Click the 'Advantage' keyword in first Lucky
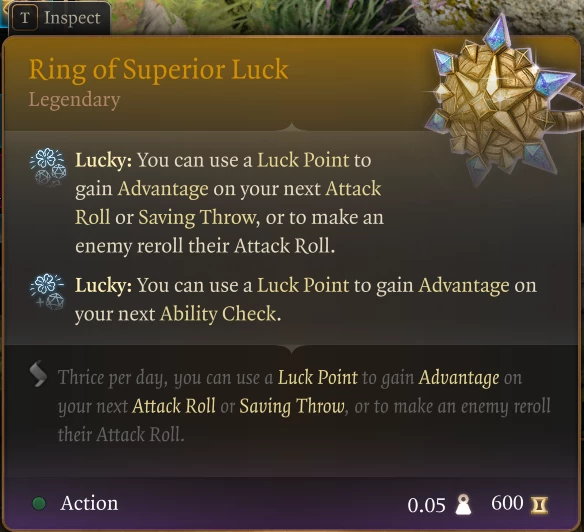584x532 pixels. [x=163, y=189]
